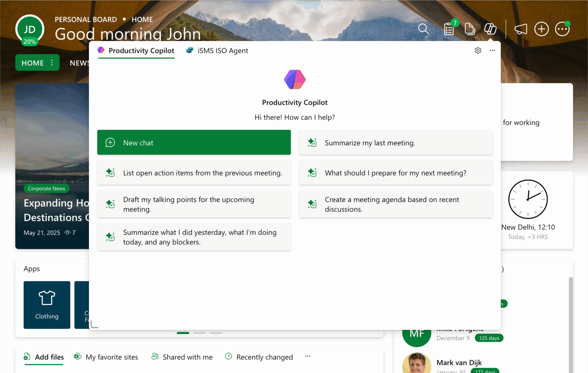Click the Shared with me tab
Image resolution: width=588 pixels, height=373 pixels.
point(182,357)
